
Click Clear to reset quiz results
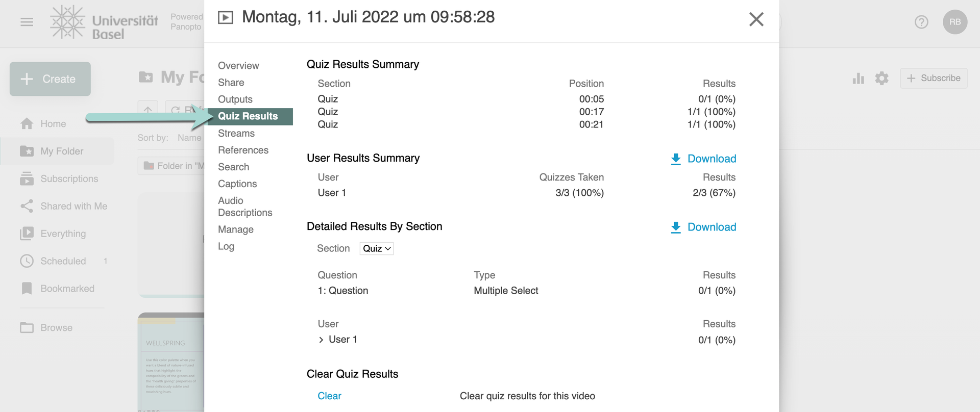(x=329, y=396)
